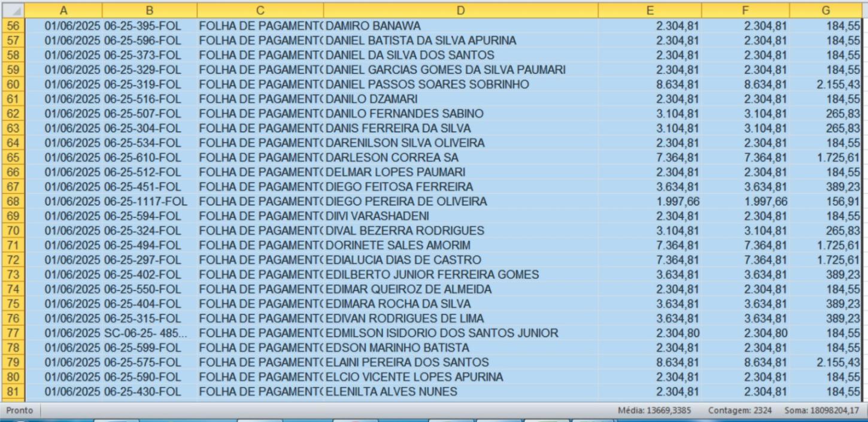The height and width of the screenshot is (422, 868).
Task: Select column E header
Action: (x=650, y=10)
